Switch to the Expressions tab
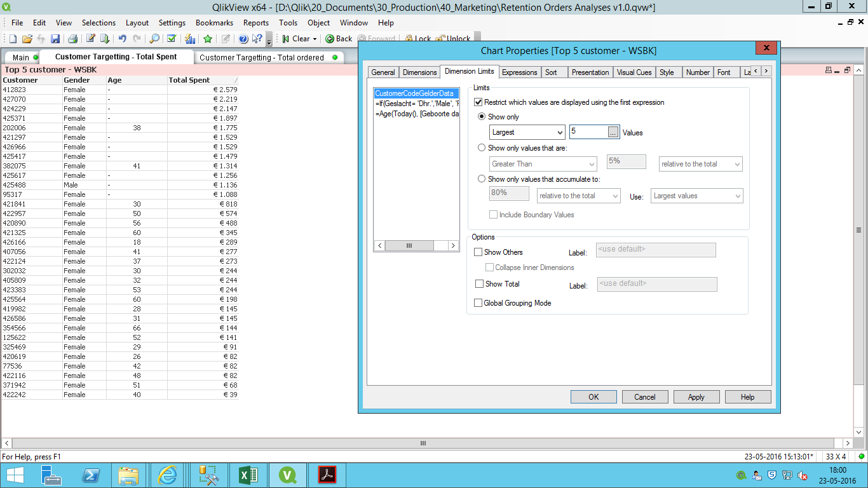The width and height of the screenshot is (868, 488). (519, 72)
